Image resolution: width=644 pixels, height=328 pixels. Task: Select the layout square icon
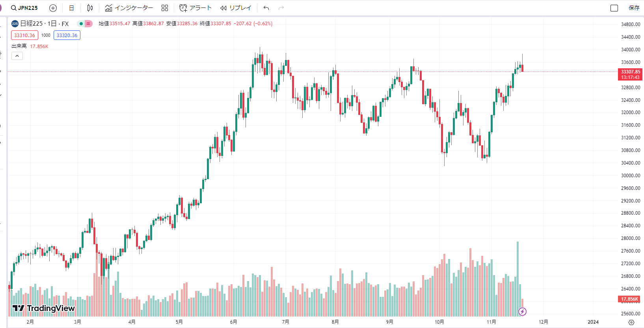coord(614,8)
